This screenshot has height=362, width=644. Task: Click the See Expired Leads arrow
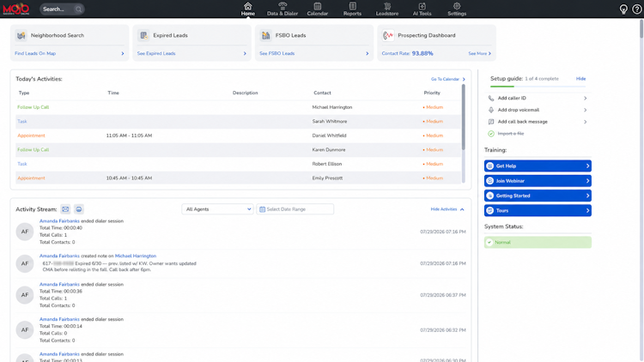click(x=245, y=53)
